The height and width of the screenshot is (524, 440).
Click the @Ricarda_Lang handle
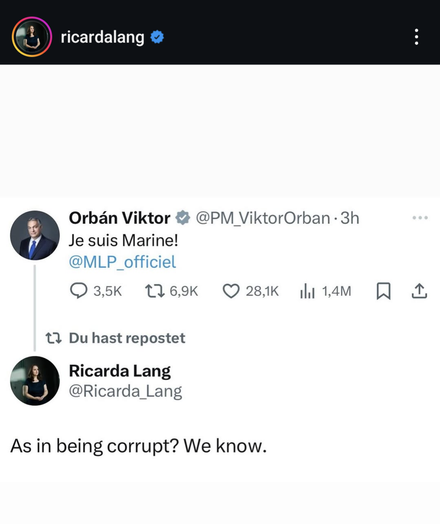coord(125,391)
